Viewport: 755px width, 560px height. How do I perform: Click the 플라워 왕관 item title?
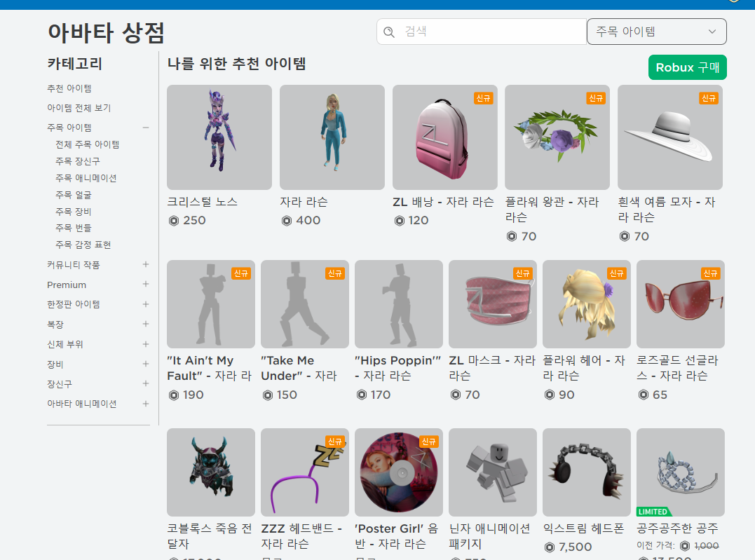tap(552, 210)
